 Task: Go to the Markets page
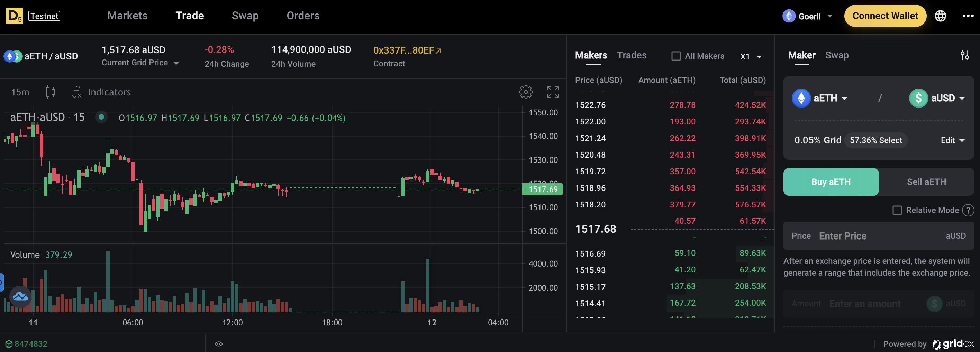(x=127, y=16)
